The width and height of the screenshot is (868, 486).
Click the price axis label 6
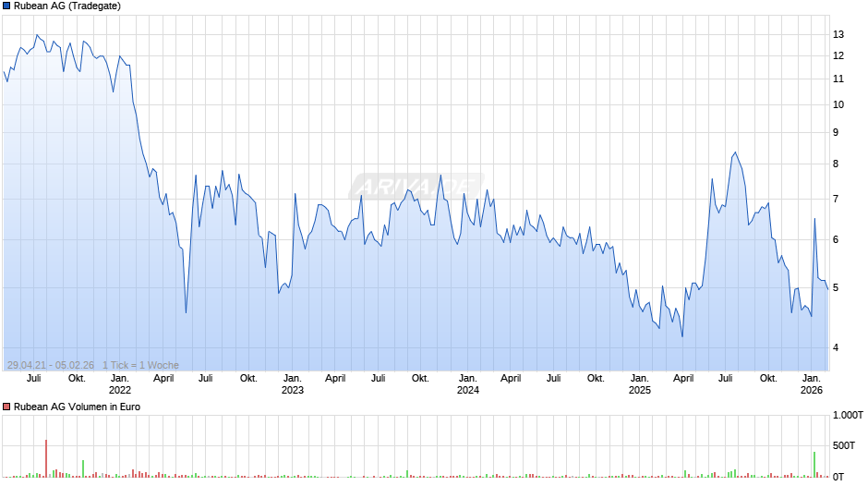click(x=836, y=240)
